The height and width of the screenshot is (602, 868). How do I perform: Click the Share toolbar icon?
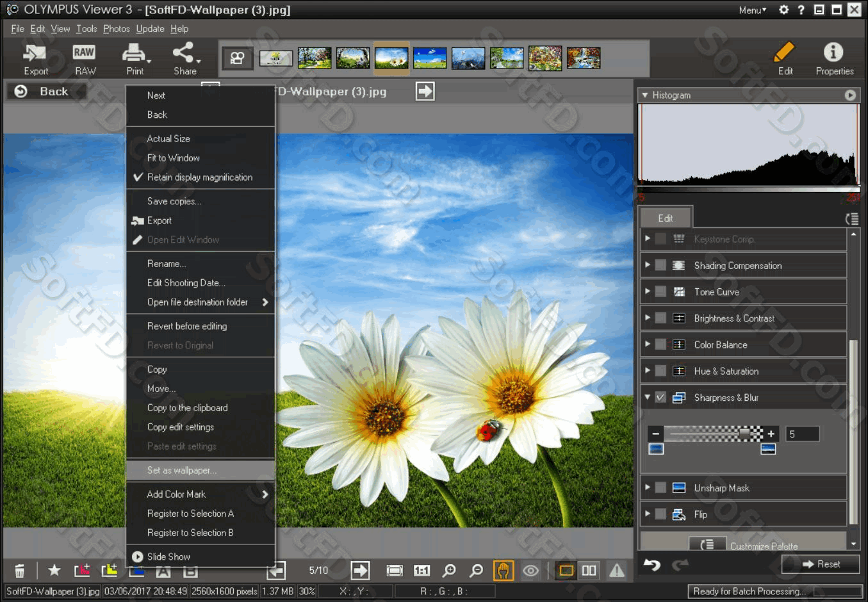185,59
